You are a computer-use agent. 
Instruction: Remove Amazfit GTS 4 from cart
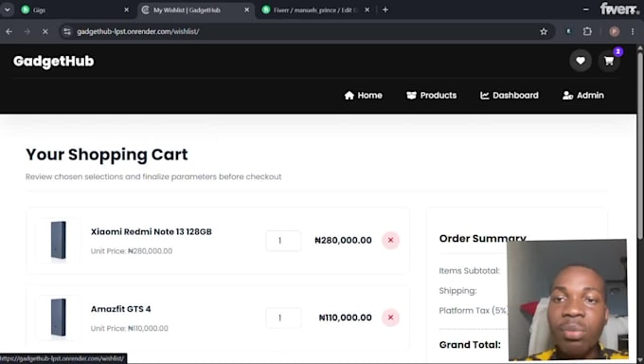pos(390,318)
